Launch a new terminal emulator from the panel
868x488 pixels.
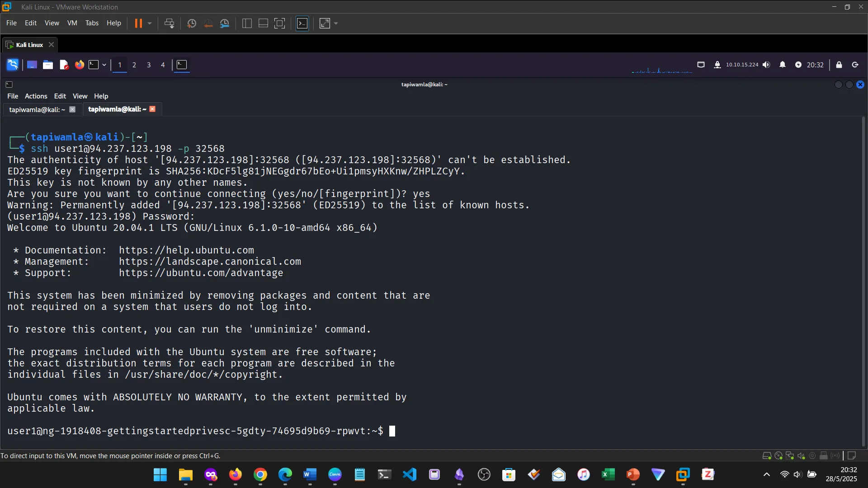pyautogui.click(x=94, y=65)
